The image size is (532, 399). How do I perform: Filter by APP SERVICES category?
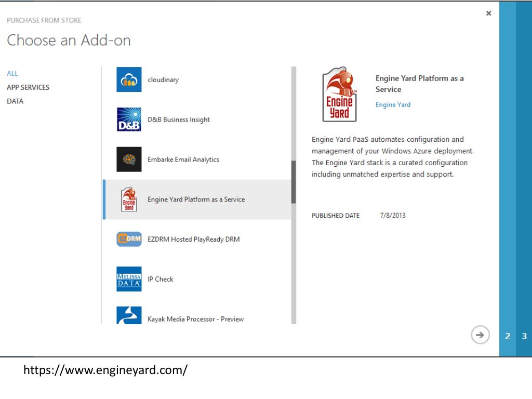[x=28, y=87]
